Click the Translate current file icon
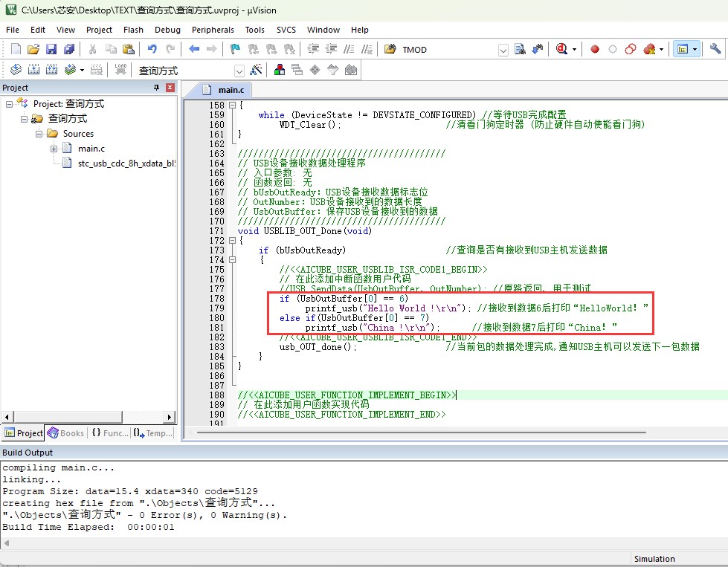This screenshot has height=567, width=728. point(16,70)
